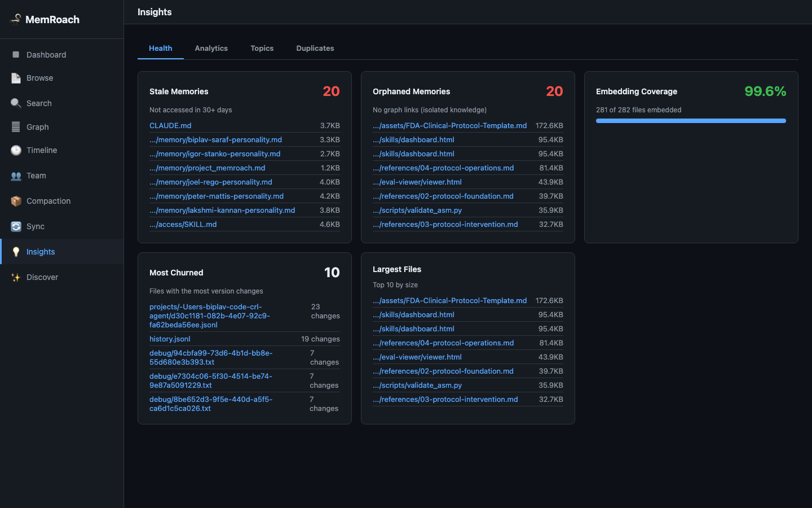The height and width of the screenshot is (508, 812).
Task: Click the Timeline clock icon
Action: (x=16, y=150)
